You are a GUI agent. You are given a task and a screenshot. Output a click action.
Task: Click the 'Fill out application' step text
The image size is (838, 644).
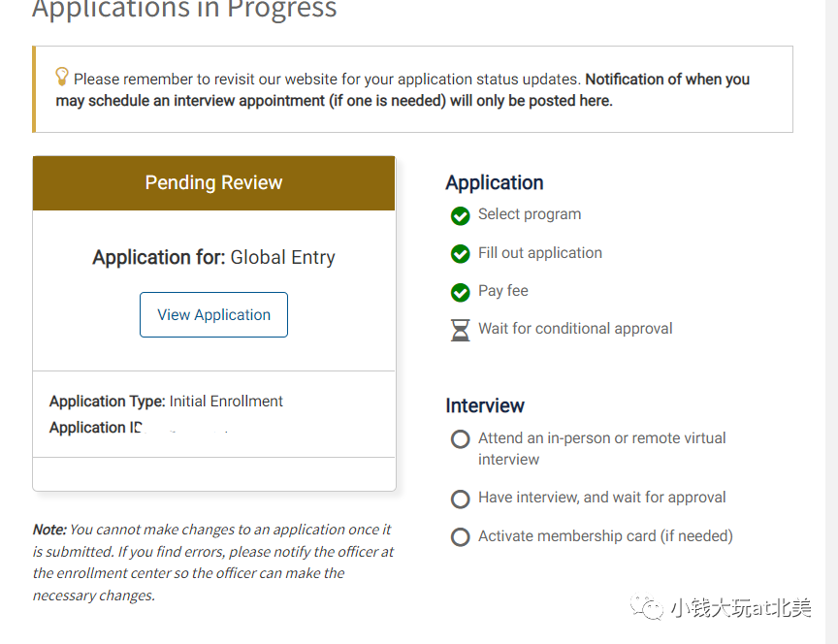(x=540, y=253)
